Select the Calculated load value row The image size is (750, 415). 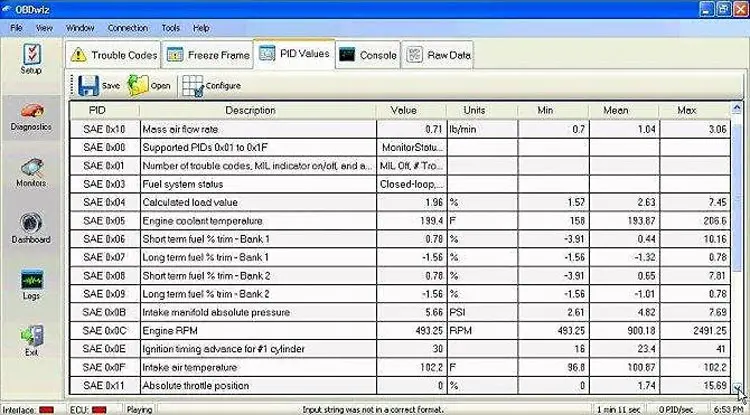400,202
